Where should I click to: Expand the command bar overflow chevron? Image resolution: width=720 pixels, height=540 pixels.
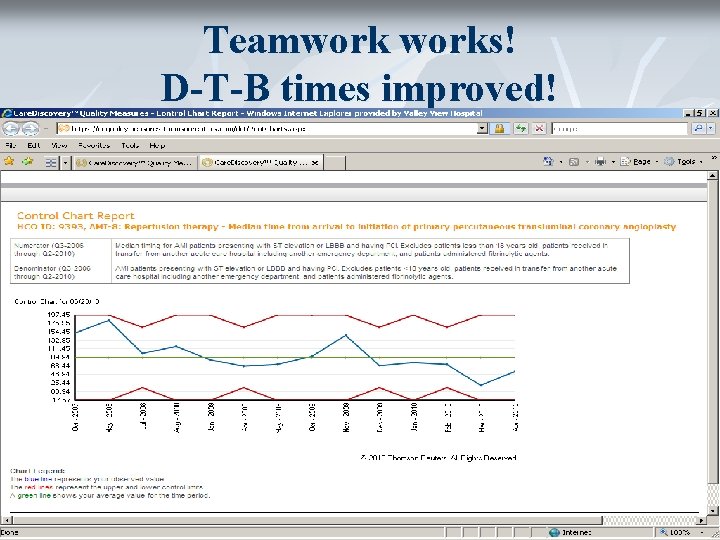[714, 158]
